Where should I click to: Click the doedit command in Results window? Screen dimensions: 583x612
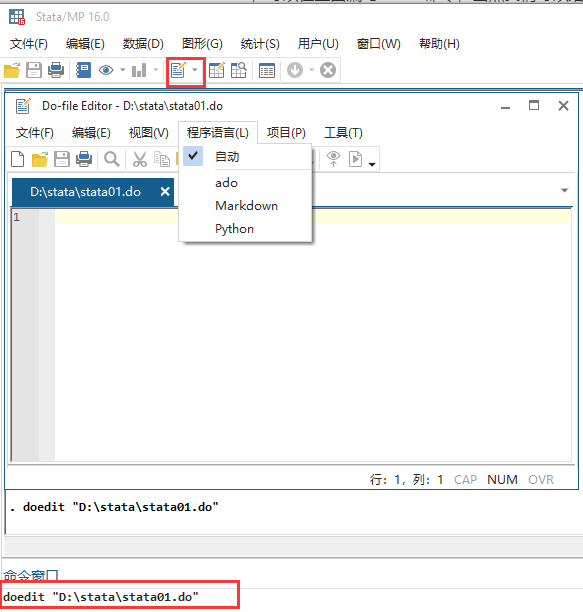tap(121, 507)
